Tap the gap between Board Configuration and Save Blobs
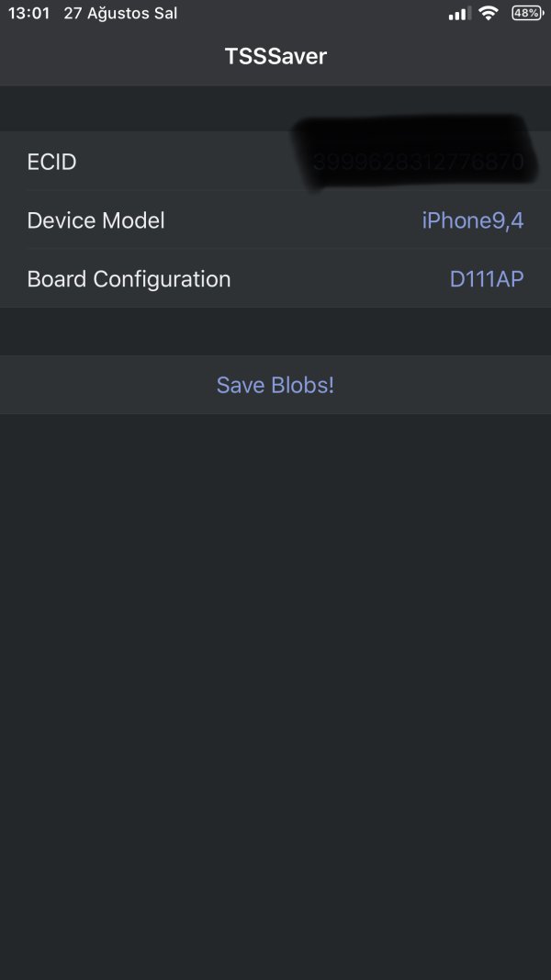 click(275, 332)
